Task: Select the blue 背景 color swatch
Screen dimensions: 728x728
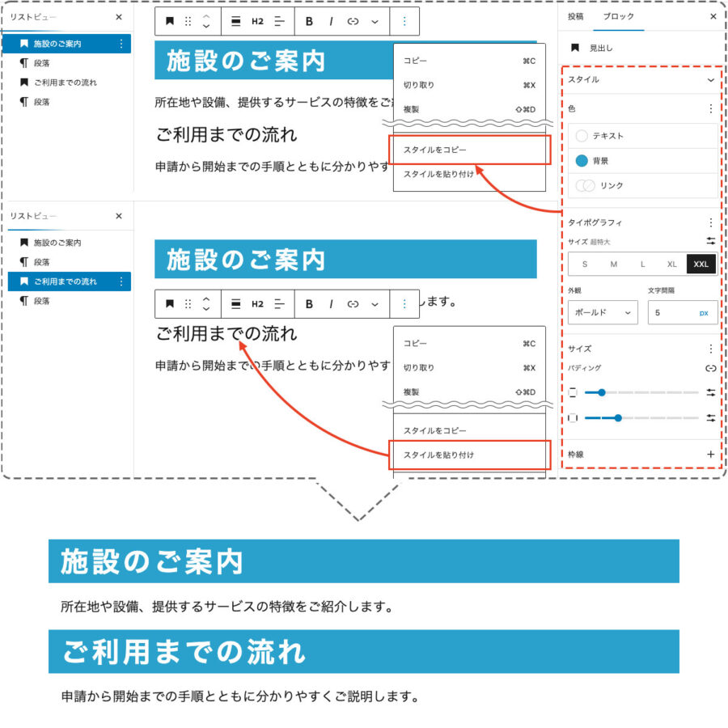Action: (582, 161)
